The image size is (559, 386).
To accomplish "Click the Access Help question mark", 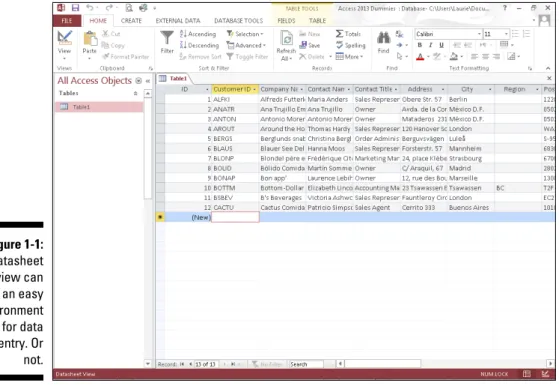I will pyautogui.click(x=505, y=8).
